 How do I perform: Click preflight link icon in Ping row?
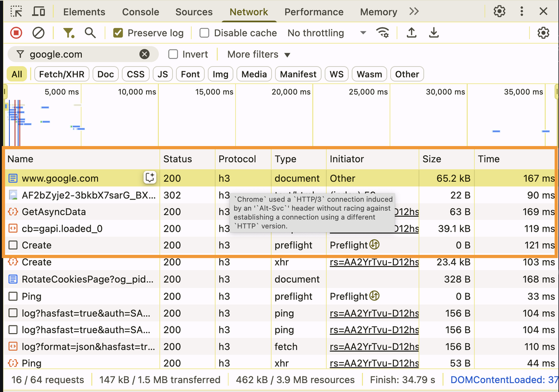[374, 296]
